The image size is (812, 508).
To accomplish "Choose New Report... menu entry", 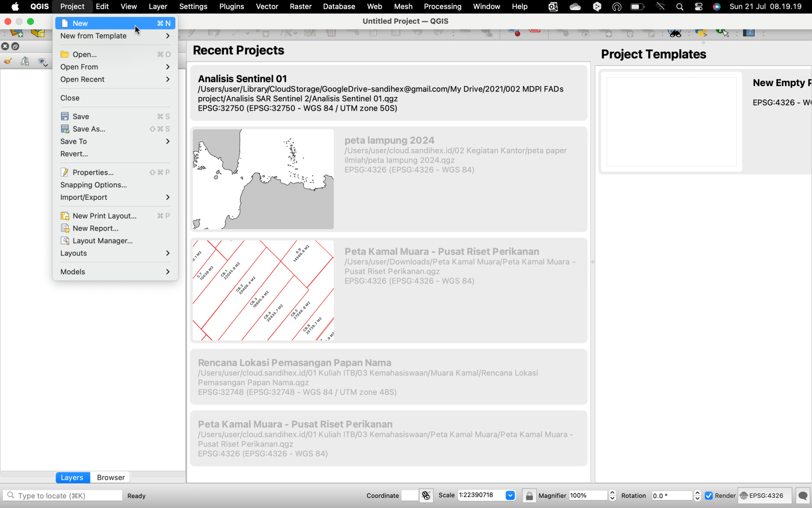I will (115, 228).
